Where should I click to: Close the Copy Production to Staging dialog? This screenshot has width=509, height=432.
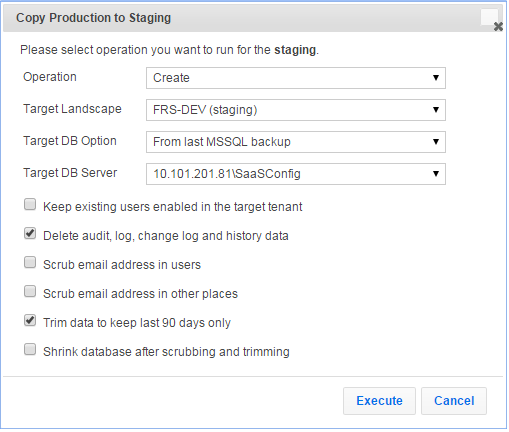(498, 26)
